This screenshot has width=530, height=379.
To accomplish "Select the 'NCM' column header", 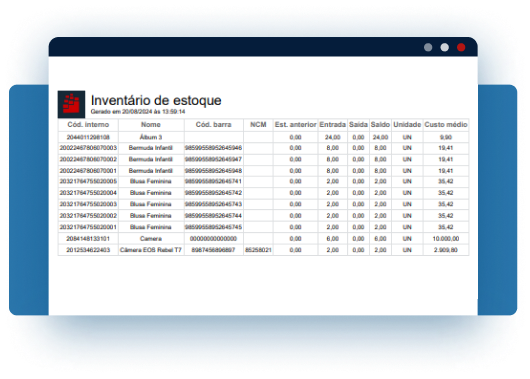I will point(258,125).
